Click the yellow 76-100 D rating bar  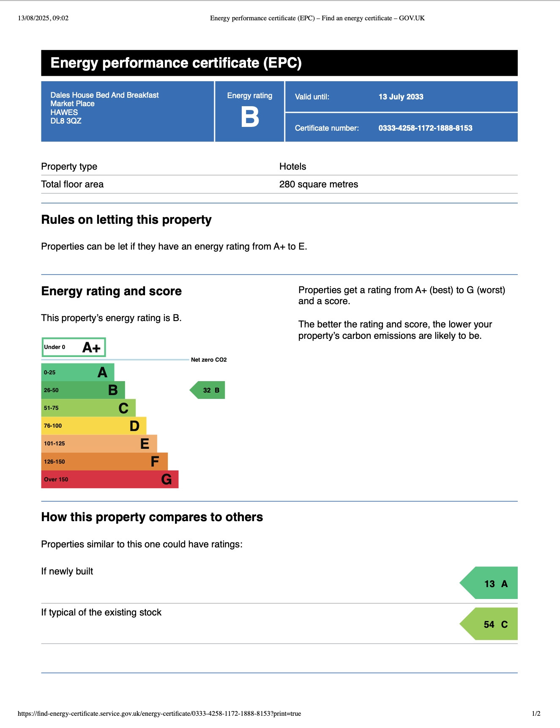[x=93, y=426]
